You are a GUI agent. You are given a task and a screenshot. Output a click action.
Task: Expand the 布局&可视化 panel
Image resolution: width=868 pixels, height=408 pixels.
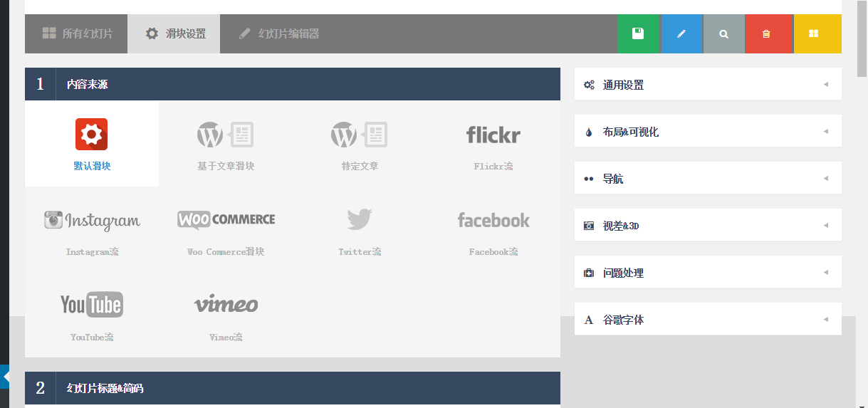(707, 132)
